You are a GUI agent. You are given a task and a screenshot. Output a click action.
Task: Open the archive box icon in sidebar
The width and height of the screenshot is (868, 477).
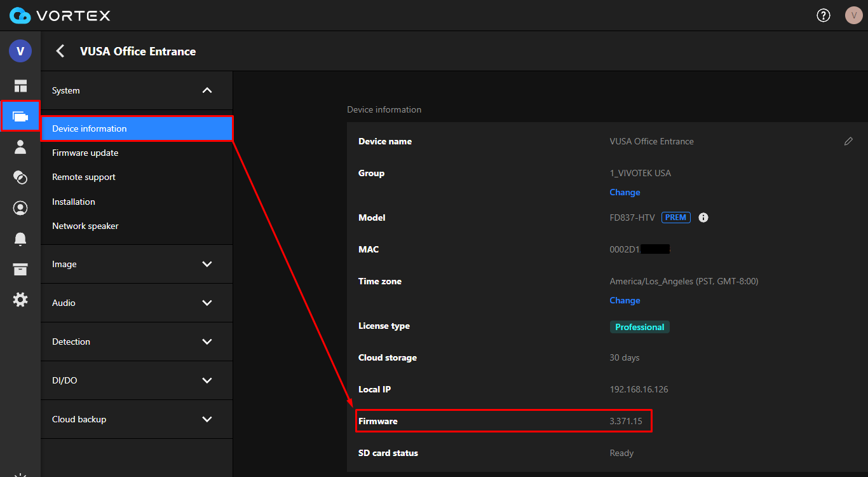[x=20, y=269]
